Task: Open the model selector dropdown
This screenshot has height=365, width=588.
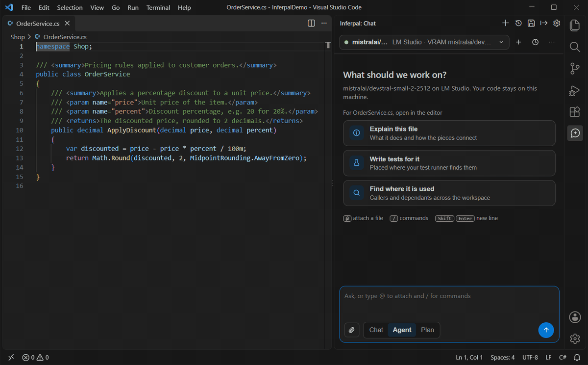Action: coord(424,42)
